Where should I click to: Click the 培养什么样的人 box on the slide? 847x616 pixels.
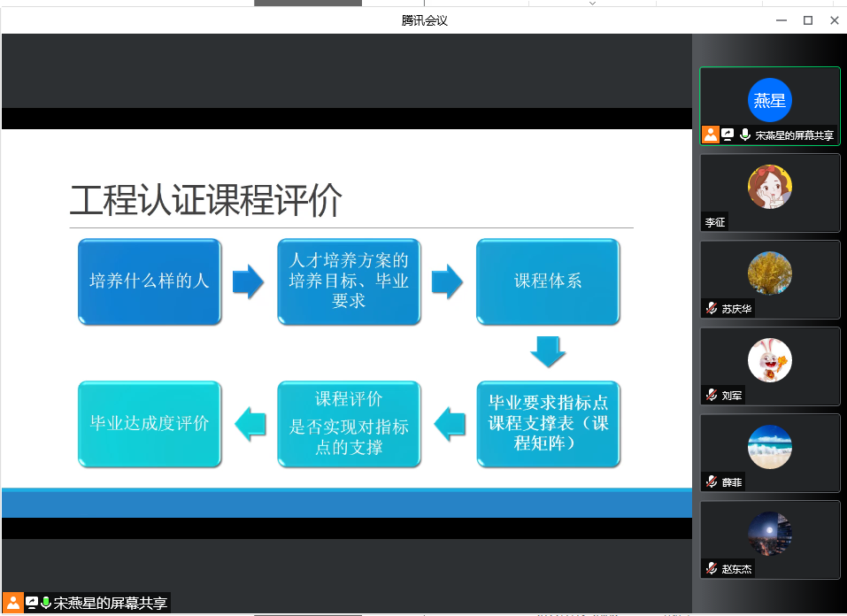coord(150,281)
